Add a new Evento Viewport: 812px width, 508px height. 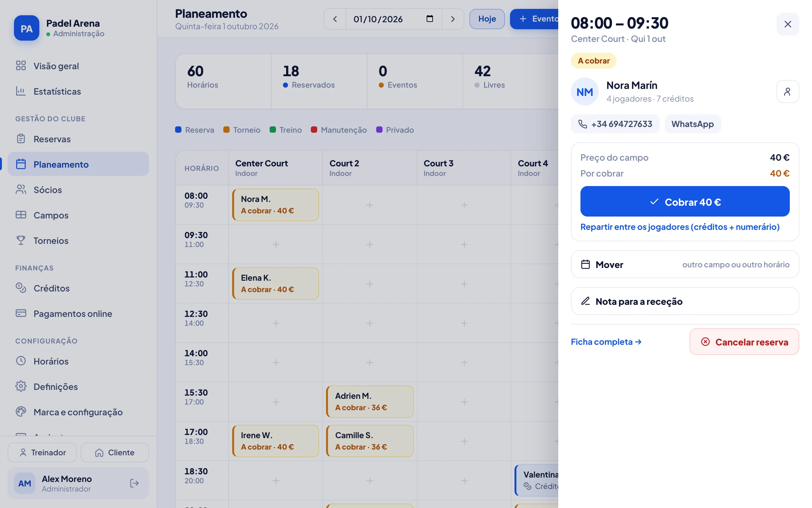(x=534, y=19)
